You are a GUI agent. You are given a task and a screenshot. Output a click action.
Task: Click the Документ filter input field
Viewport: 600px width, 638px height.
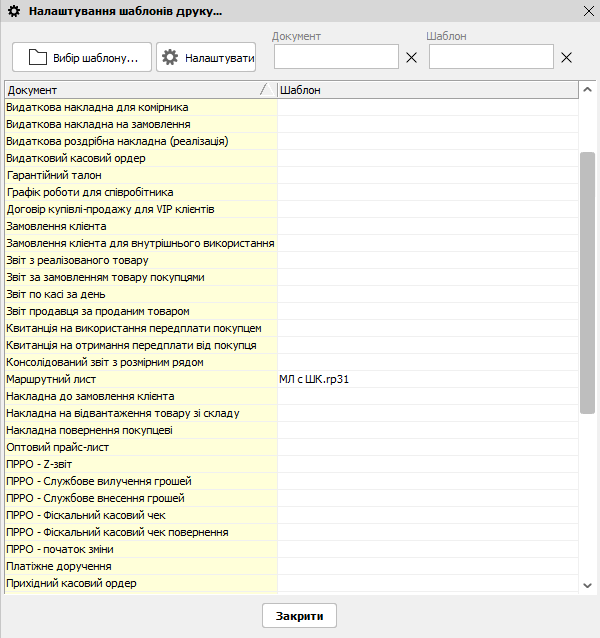click(336, 57)
